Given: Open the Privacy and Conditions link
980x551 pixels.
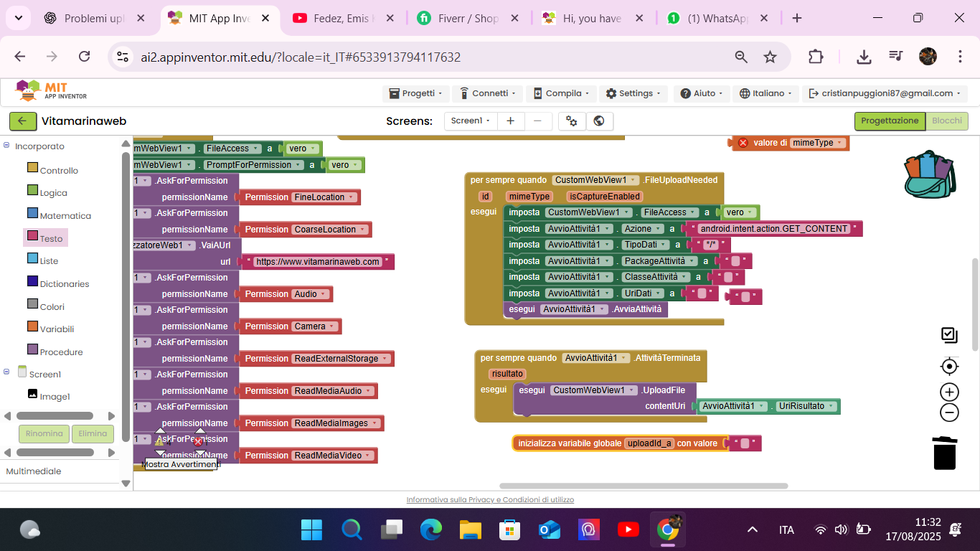Looking at the screenshot, I should coord(490,500).
